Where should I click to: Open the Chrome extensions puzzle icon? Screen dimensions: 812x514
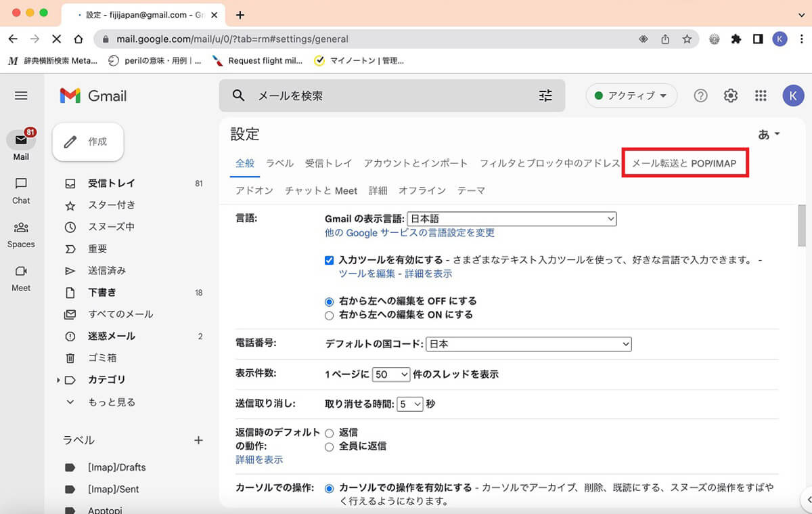[736, 39]
